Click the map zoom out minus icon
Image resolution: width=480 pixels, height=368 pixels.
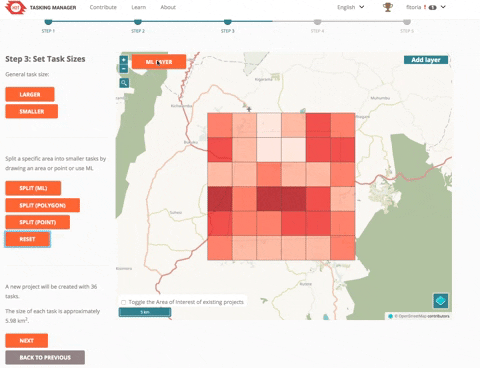124,69
